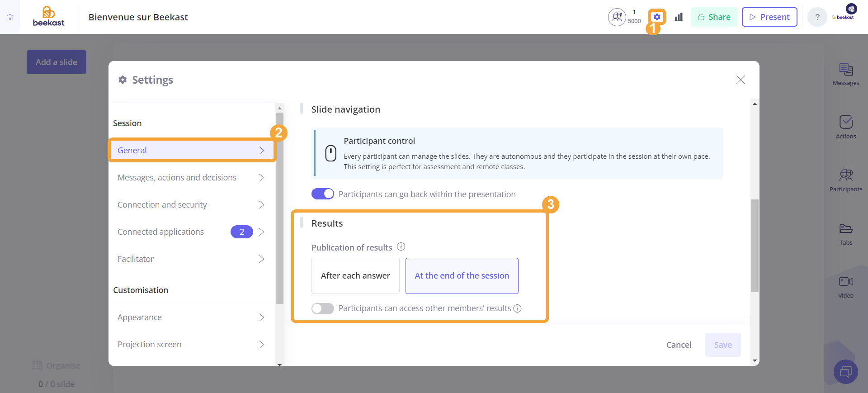Click the settings content vertical scrollbar

click(755, 246)
